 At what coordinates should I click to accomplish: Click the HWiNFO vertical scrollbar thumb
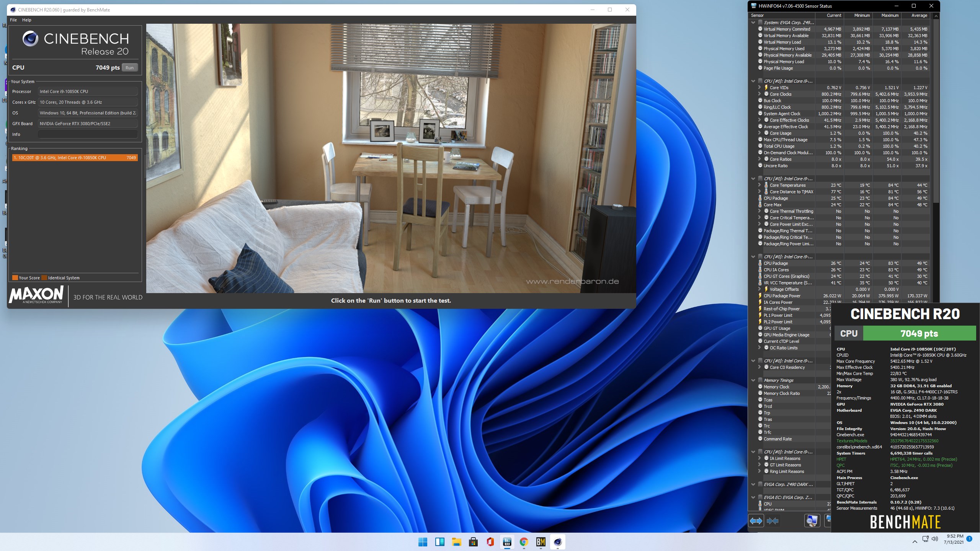(x=936, y=111)
